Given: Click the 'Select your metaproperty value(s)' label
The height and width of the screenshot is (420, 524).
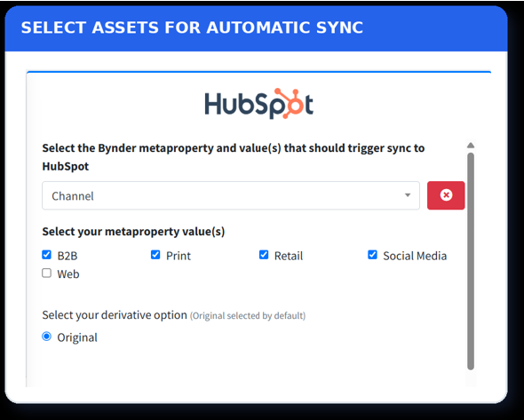Looking at the screenshot, I should click(133, 232).
